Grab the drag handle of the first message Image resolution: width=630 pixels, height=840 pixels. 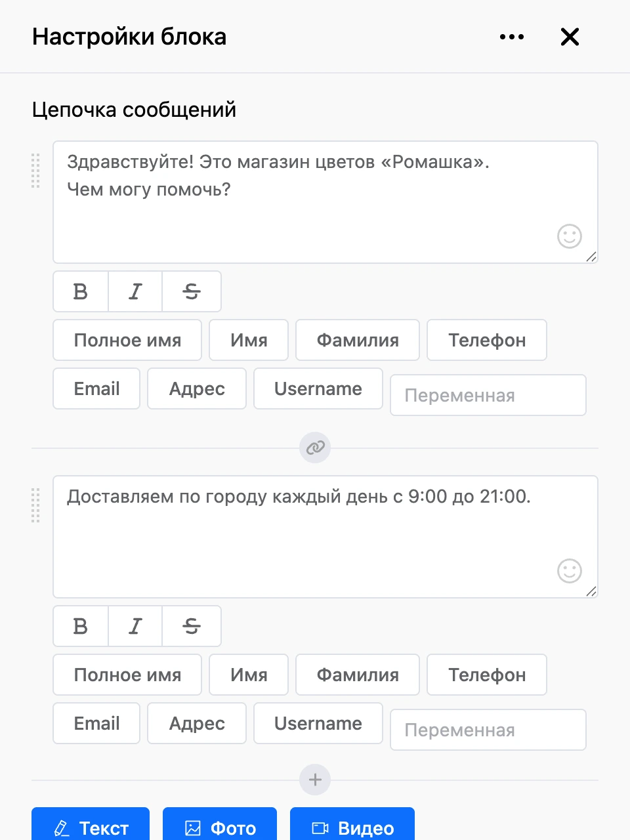(x=35, y=171)
